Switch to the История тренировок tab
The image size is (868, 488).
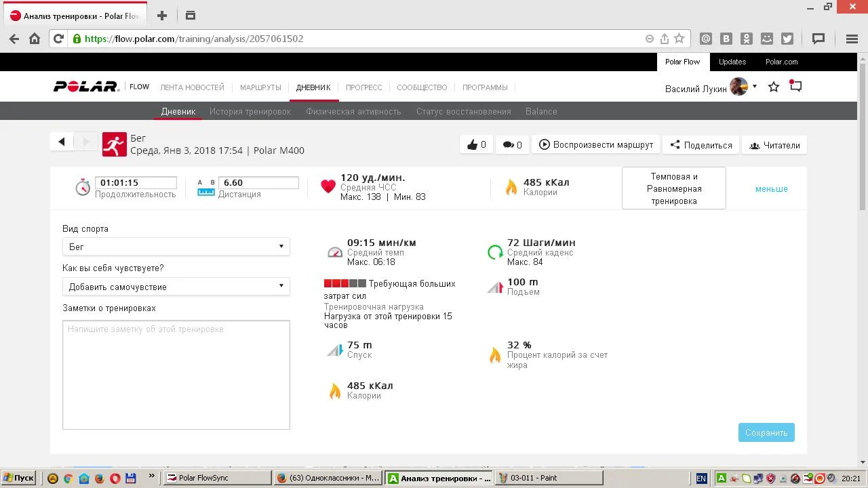250,111
